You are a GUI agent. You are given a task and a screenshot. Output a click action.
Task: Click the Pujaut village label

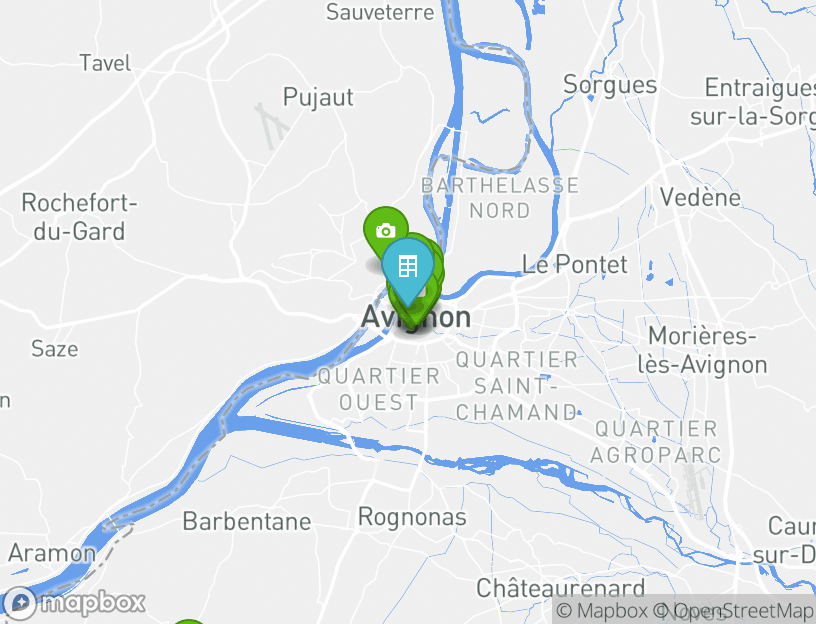[x=318, y=97]
